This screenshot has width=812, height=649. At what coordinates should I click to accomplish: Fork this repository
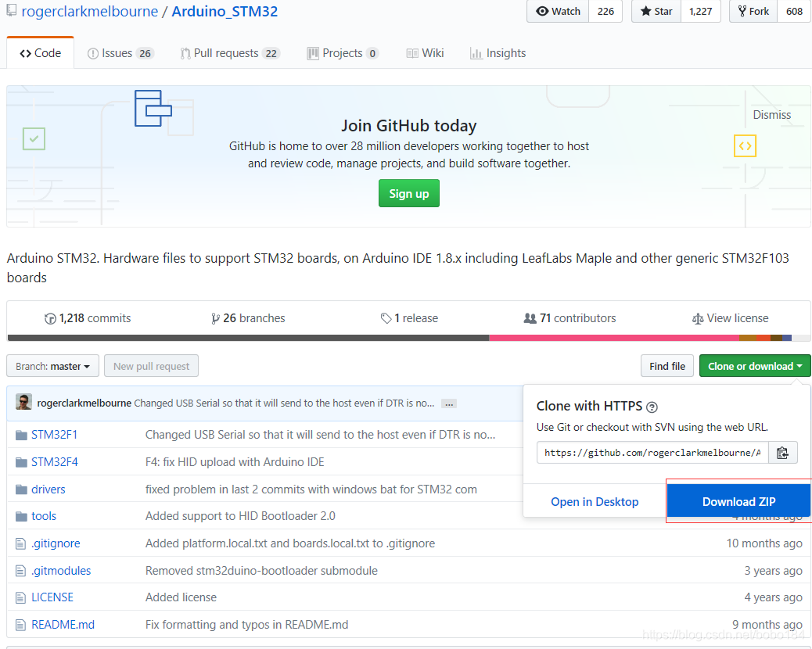tap(753, 11)
